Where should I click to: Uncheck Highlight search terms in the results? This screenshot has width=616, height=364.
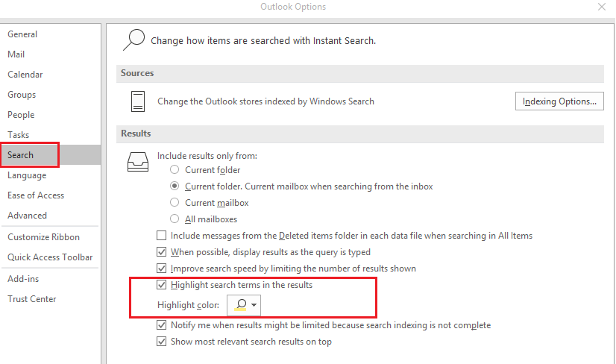(x=162, y=285)
